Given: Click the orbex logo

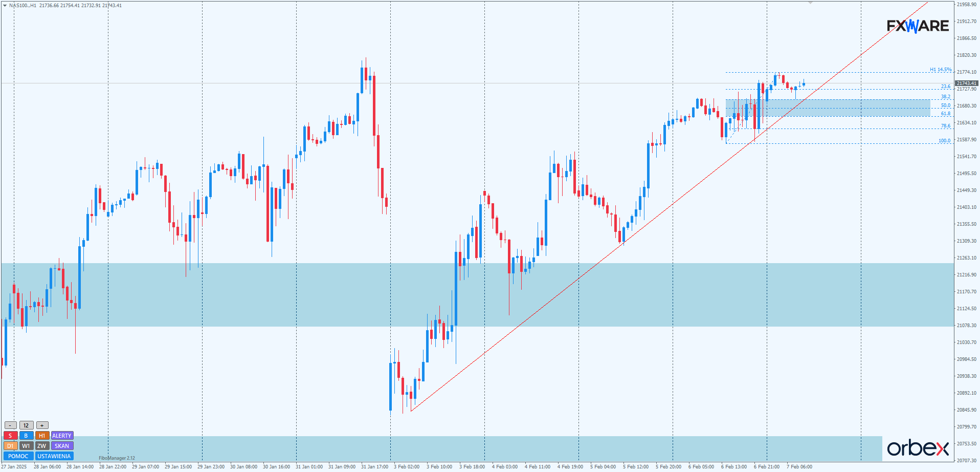Looking at the screenshot, I should [918, 448].
